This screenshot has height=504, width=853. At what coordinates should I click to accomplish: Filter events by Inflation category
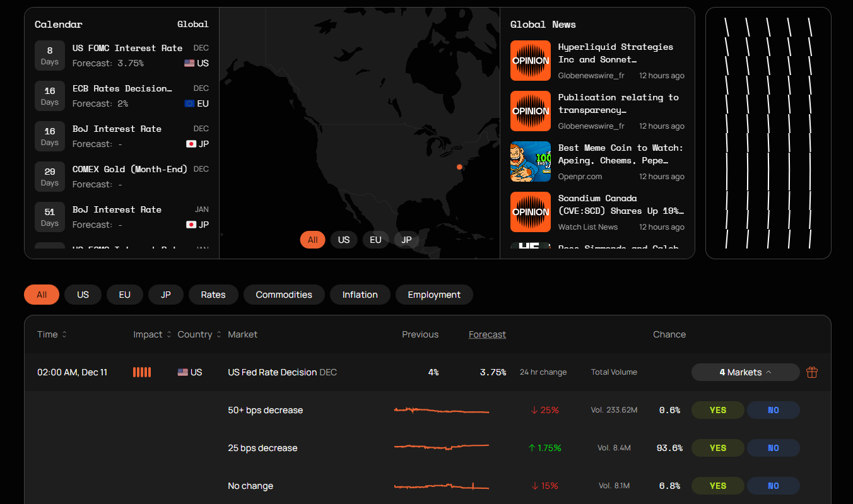click(x=360, y=295)
